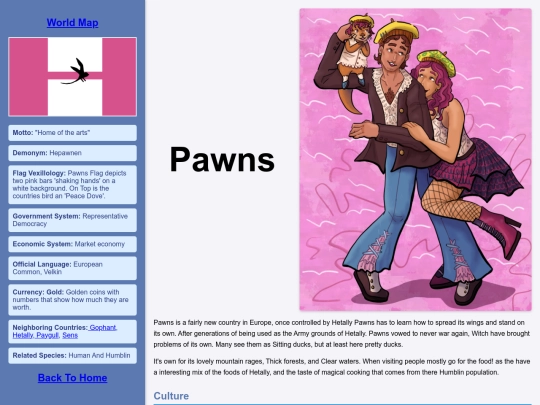Click the Demonym: Hepawnen info box
Image resolution: width=540 pixels, height=405 pixels.
coord(72,153)
